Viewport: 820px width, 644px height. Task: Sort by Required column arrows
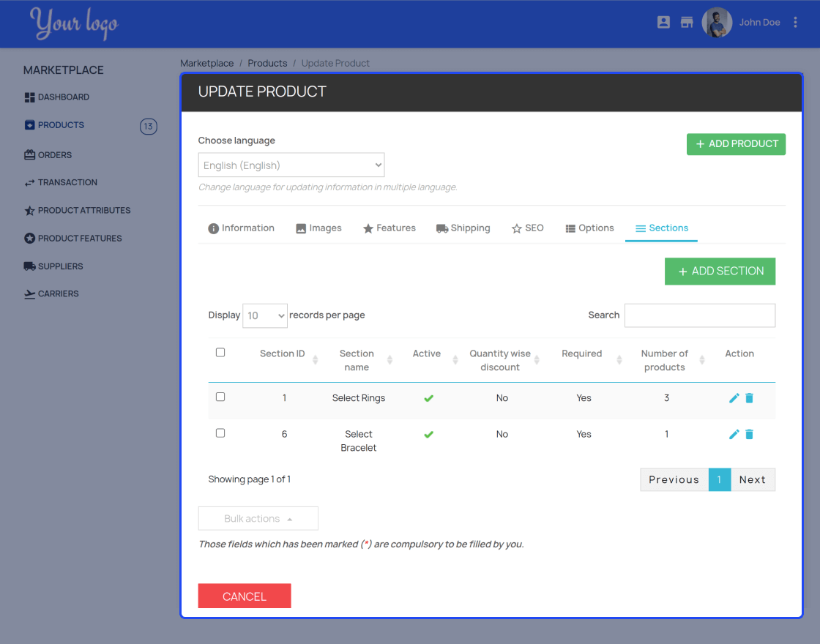(619, 359)
